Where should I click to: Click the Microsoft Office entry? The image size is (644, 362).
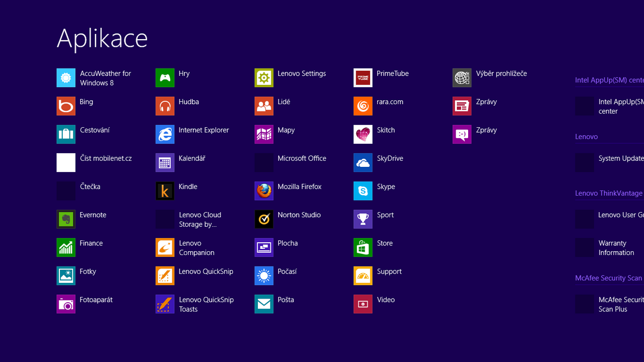301,159
